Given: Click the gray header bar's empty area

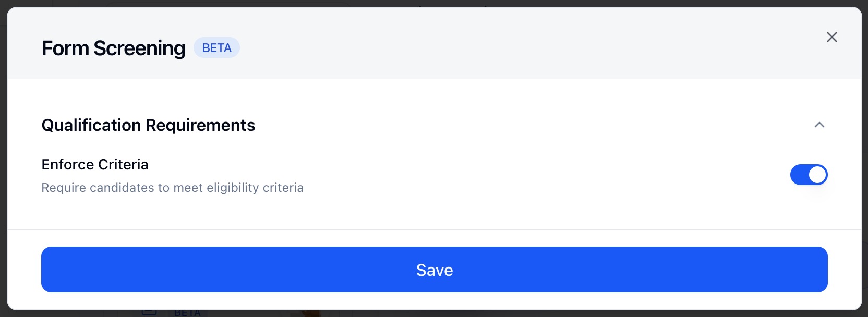Looking at the screenshot, I should coord(522,48).
